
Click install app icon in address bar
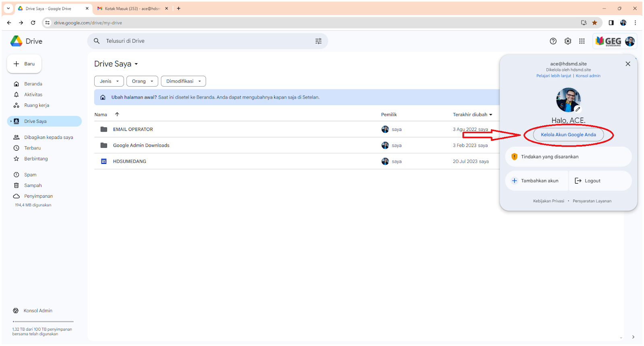pyautogui.click(x=584, y=23)
